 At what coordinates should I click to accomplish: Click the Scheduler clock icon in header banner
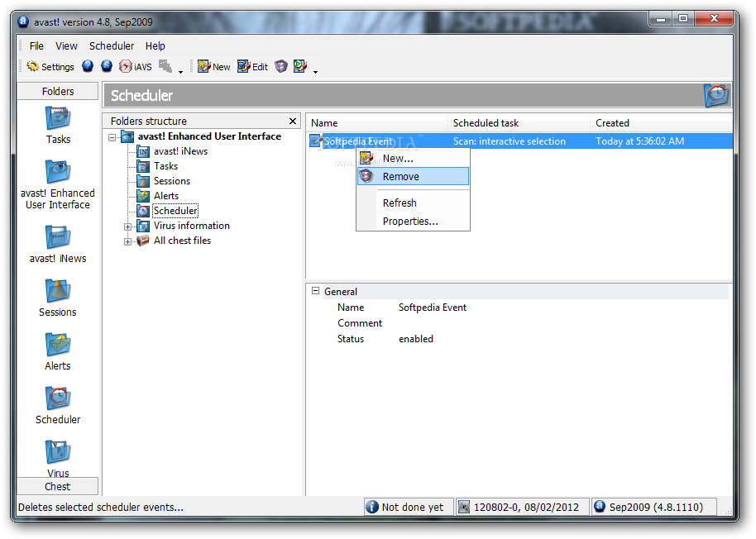[x=716, y=95]
